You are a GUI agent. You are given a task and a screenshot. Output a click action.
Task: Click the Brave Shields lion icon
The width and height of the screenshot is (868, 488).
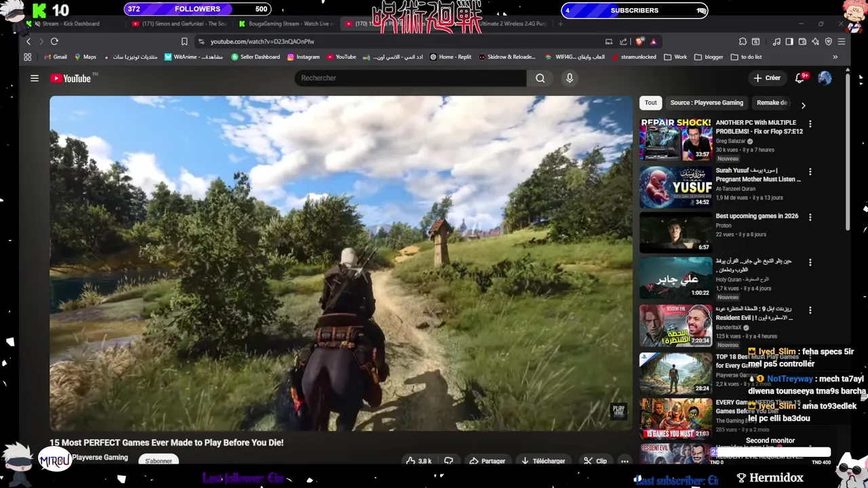click(x=639, y=41)
